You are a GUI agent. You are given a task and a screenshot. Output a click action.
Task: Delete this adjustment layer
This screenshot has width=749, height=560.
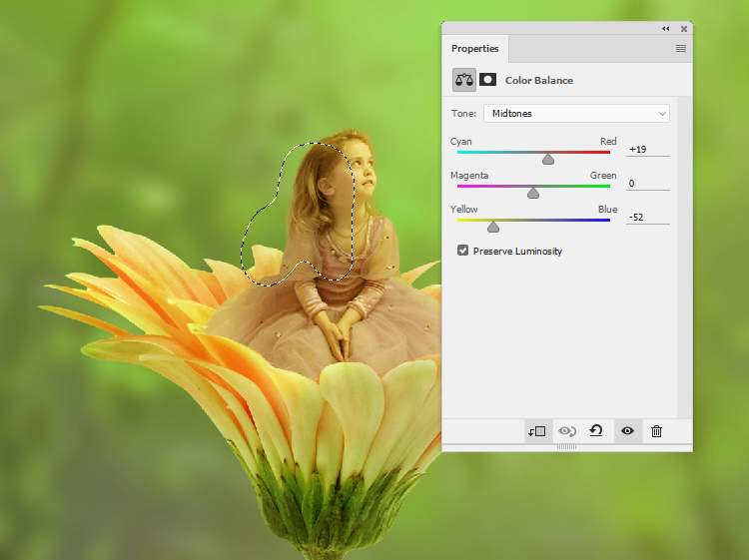tap(656, 431)
